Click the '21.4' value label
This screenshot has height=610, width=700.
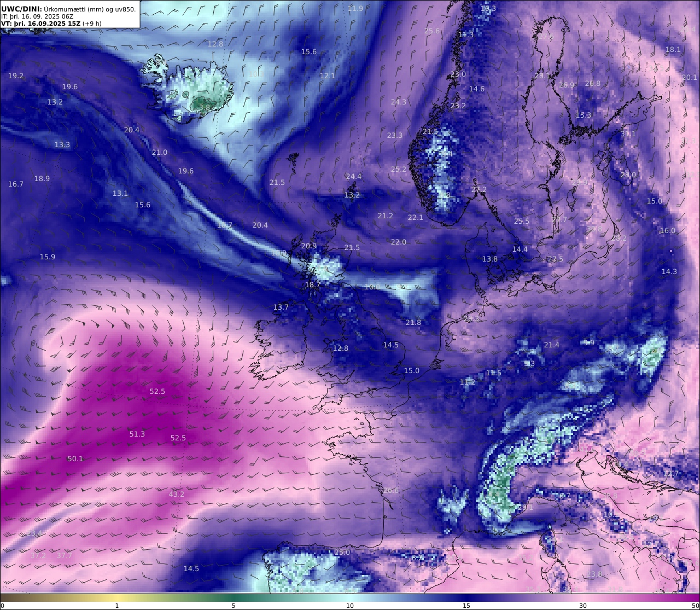click(x=552, y=345)
